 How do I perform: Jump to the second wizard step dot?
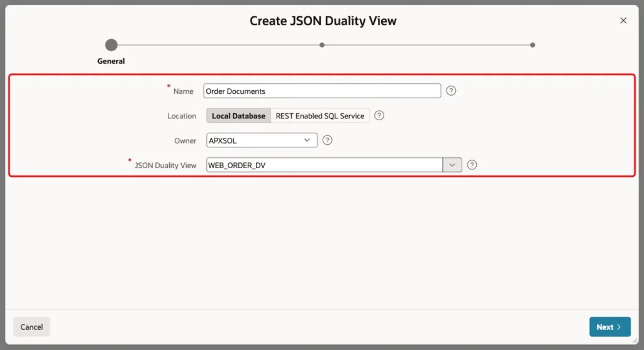click(x=322, y=45)
